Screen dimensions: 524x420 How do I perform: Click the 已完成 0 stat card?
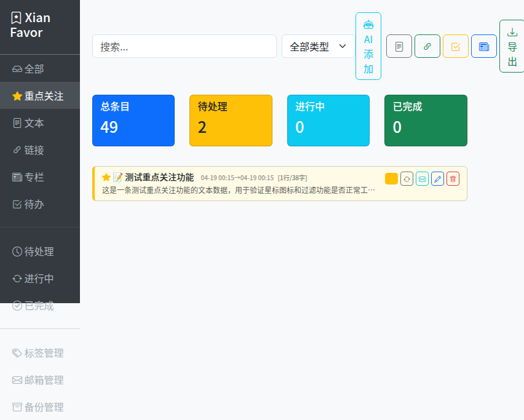(x=426, y=121)
